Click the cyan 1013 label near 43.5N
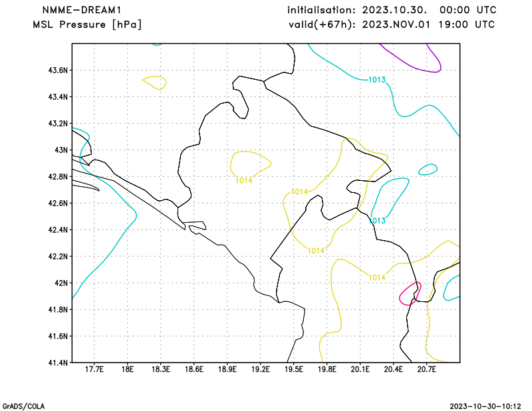This screenshot has width=532, height=411. coord(377,80)
